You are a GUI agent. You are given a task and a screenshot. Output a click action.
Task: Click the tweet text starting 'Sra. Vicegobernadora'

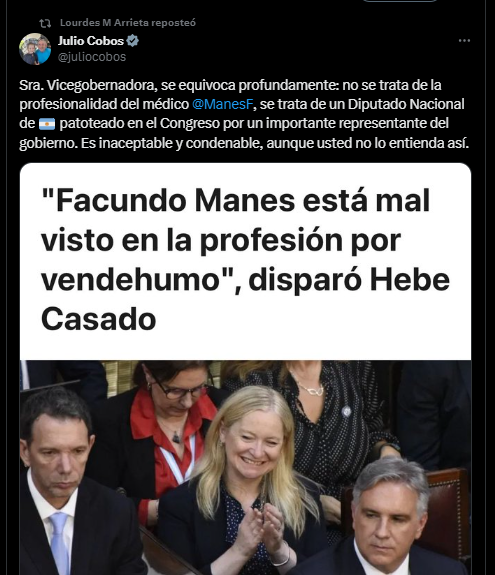pyautogui.click(x=244, y=114)
